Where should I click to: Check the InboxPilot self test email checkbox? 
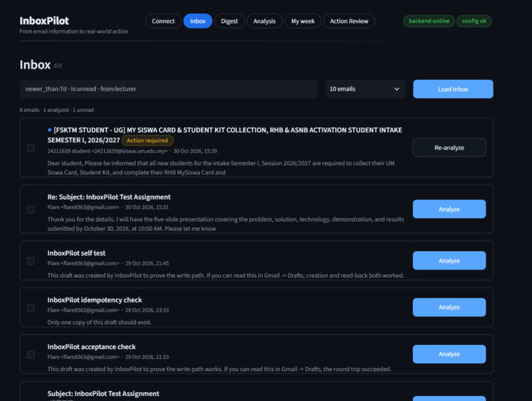pyautogui.click(x=31, y=261)
